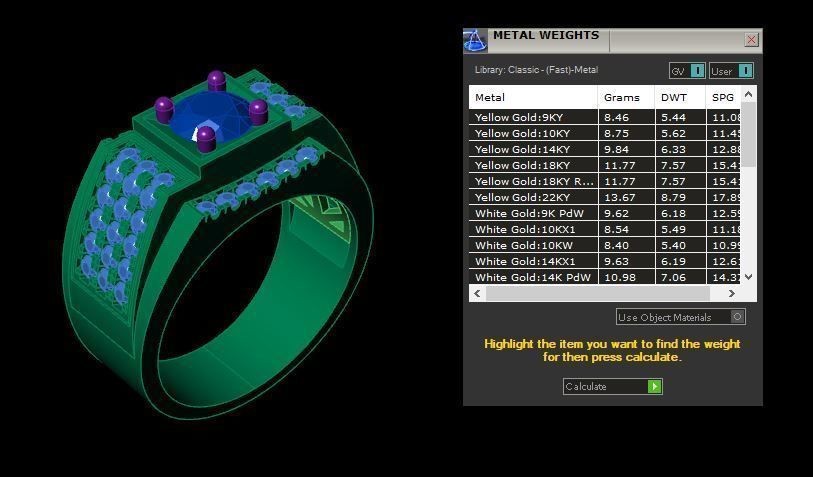This screenshot has height=477, width=813.
Task: Select the Yellow Gold:14KY row
Action: click(x=605, y=149)
